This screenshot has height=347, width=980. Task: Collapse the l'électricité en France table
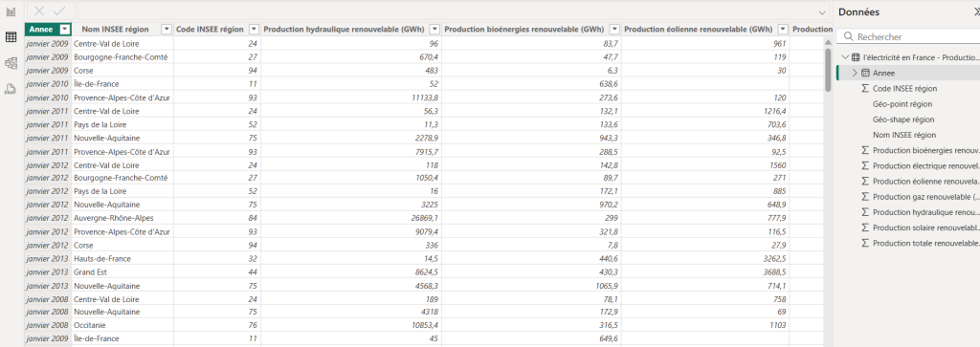tap(846, 57)
